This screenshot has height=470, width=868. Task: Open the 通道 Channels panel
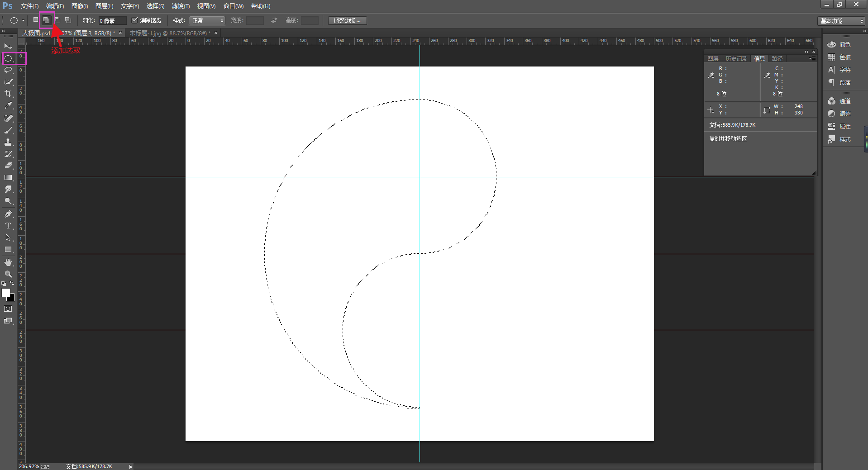(839, 101)
